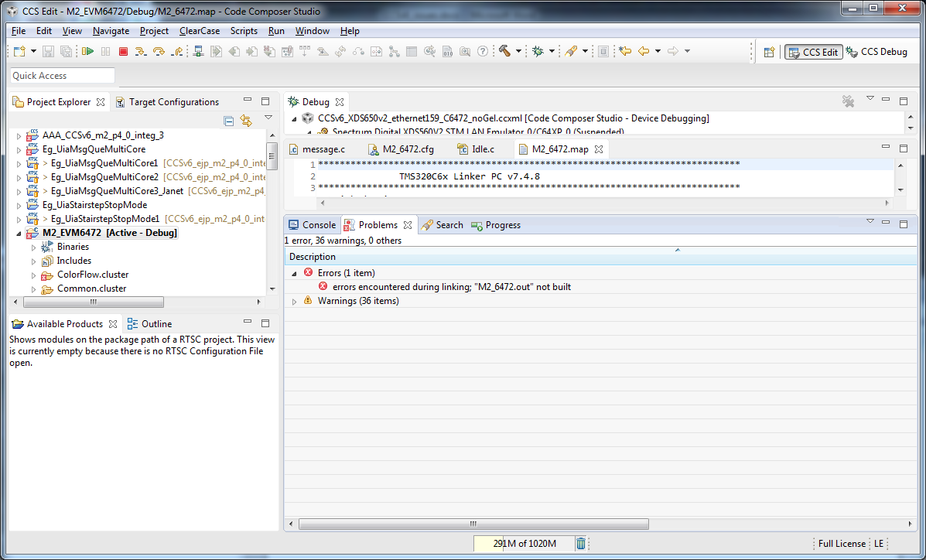Click the Problems panel horizontal scrollbar
Image resolution: width=926 pixels, height=560 pixels.
tap(473, 524)
